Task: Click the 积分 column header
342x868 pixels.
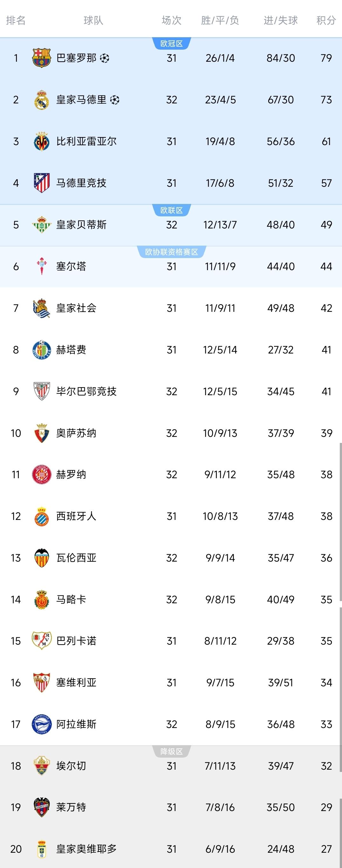Action: [x=326, y=21]
